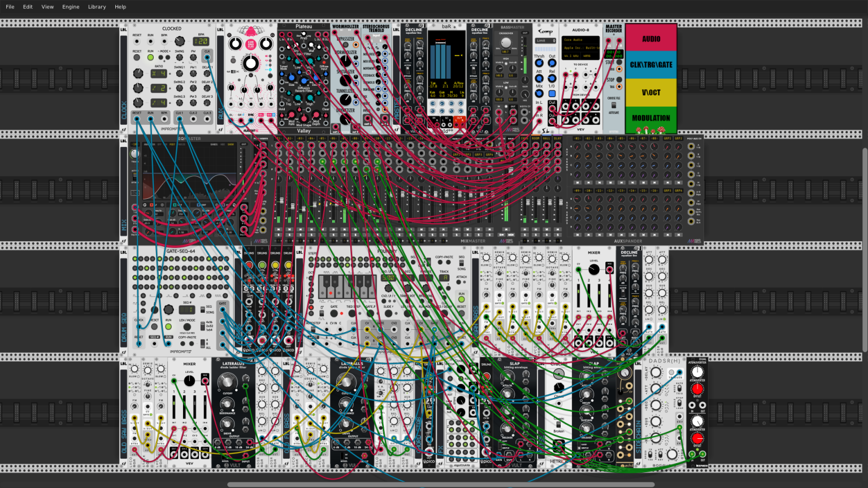Viewport: 868px width, 488px height.
Task: Select the red AUDIO color label
Action: [651, 38]
